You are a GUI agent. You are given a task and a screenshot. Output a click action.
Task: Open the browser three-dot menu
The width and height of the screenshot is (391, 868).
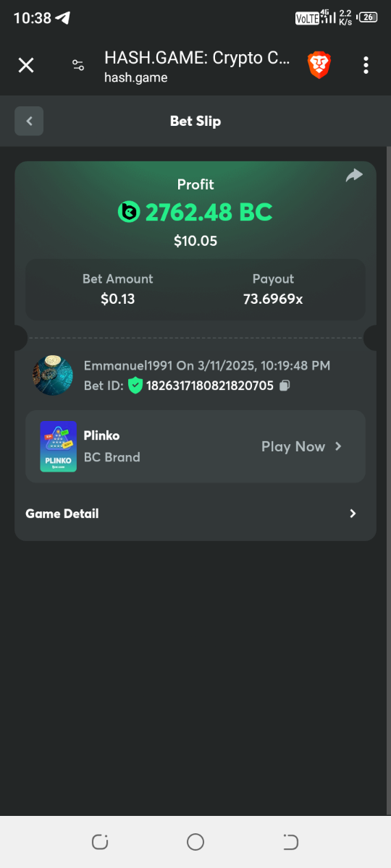pyautogui.click(x=366, y=65)
